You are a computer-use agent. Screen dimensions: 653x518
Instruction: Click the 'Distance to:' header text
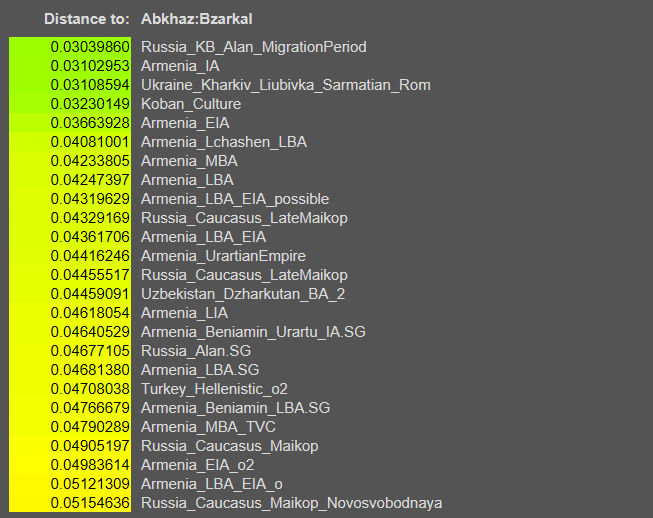pyautogui.click(x=87, y=19)
